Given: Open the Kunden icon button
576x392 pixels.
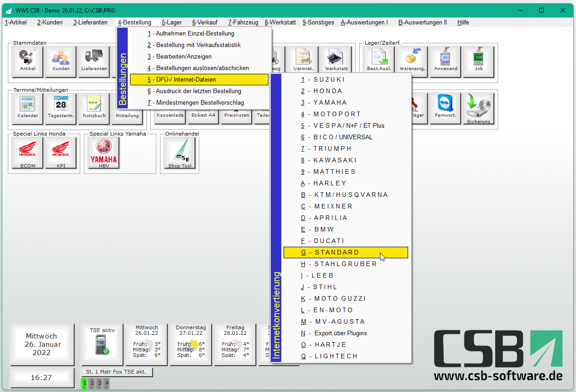Looking at the screenshot, I should pos(61,62).
